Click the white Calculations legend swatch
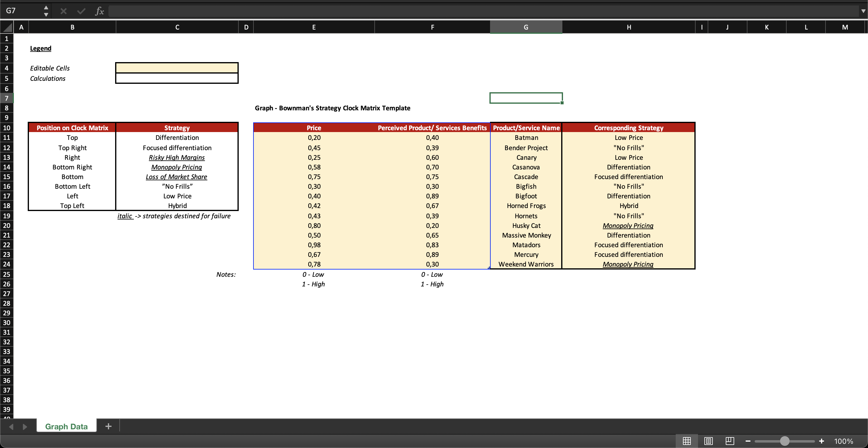The width and height of the screenshot is (868, 448). (x=177, y=78)
